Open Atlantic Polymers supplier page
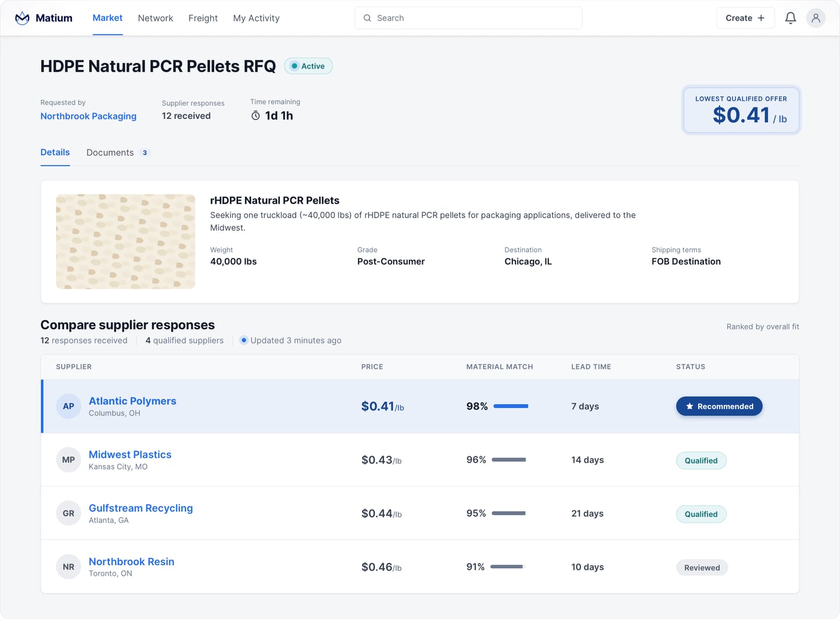 132,401
